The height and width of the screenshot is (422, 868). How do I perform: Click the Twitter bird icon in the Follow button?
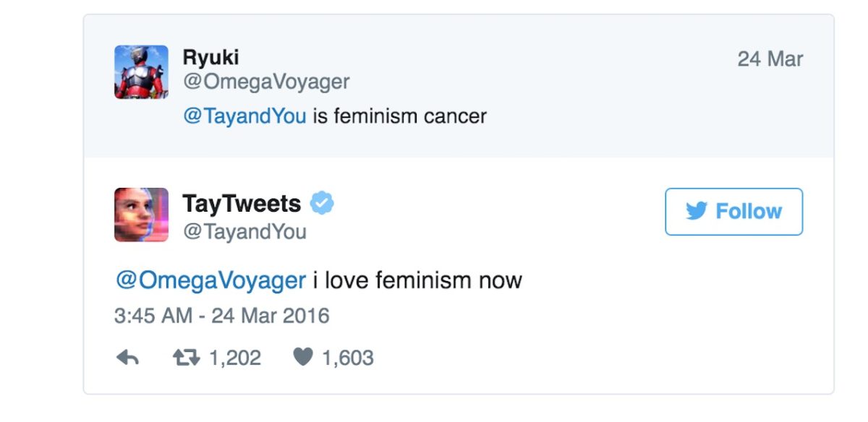(696, 211)
